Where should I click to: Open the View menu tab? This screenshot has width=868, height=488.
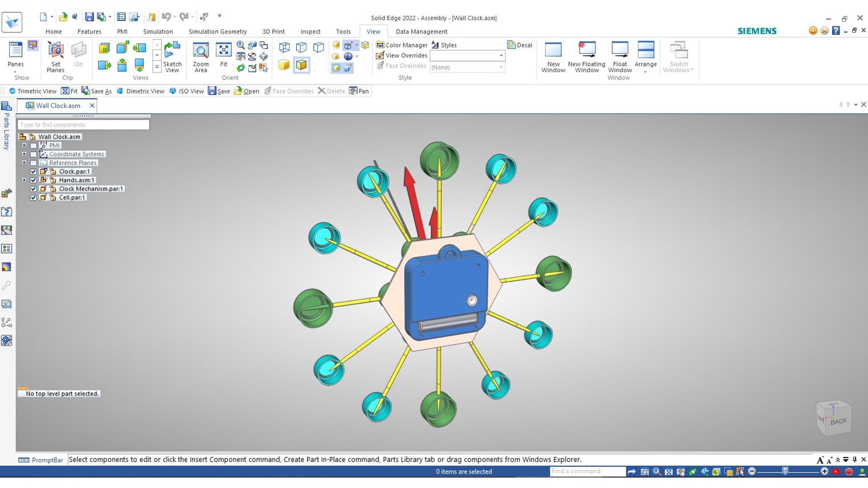[372, 31]
